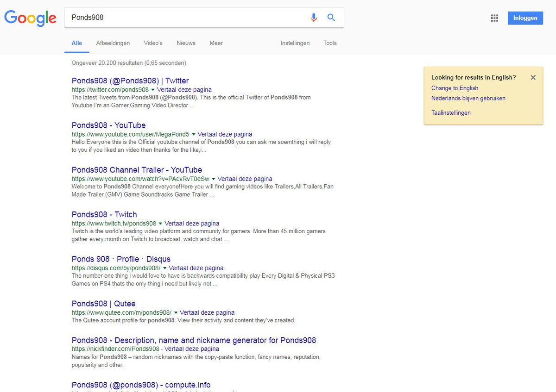Choose Nederlands blijven gebruiken
556x392 pixels.
468,98
